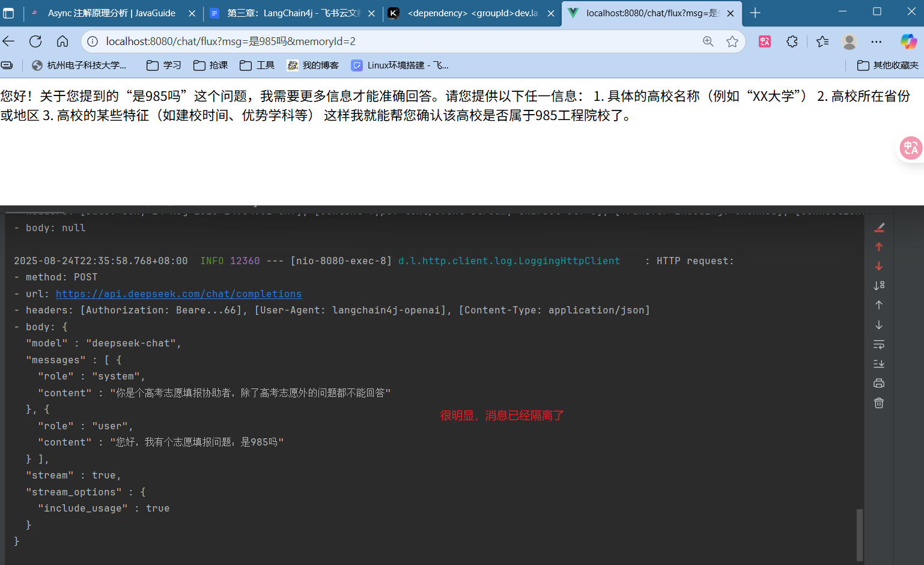Open the red translate extension icon
Screen dimensions: 924x565
coord(765,41)
